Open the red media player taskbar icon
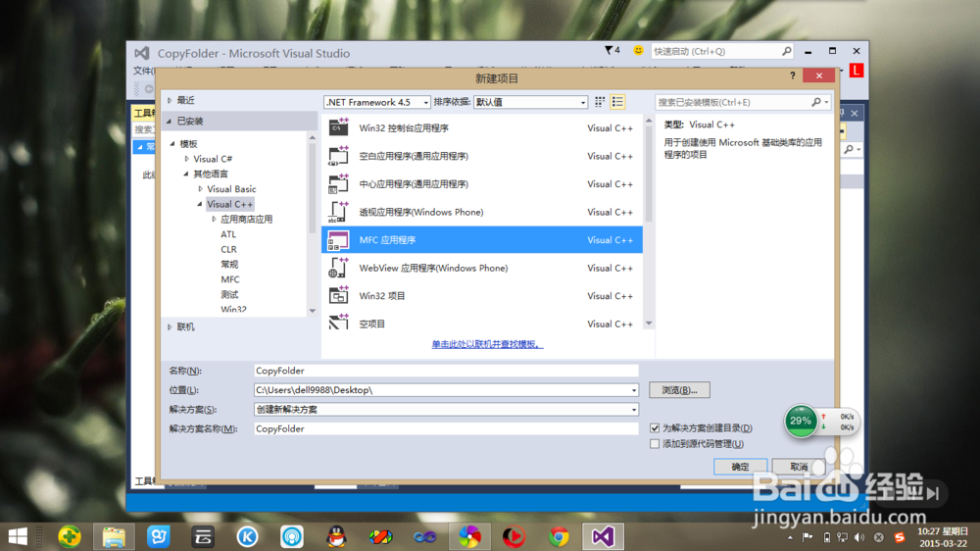Screen dimensions: 980x551 [514, 536]
